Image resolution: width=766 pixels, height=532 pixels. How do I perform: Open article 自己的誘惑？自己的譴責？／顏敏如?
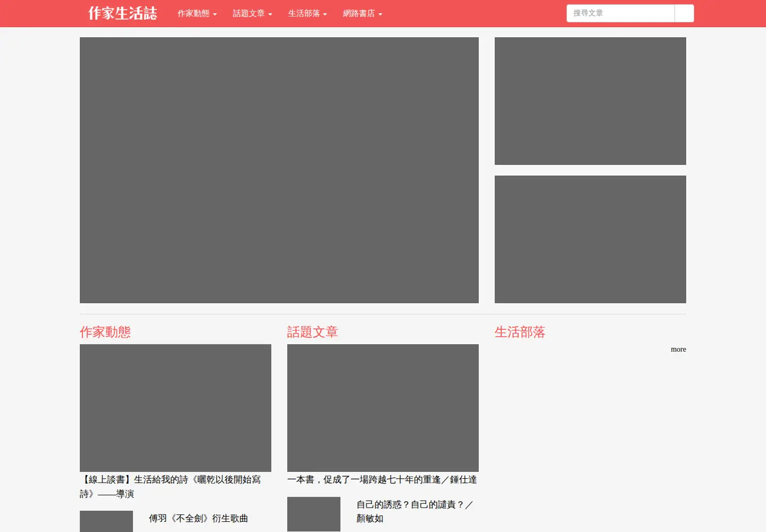(x=415, y=511)
